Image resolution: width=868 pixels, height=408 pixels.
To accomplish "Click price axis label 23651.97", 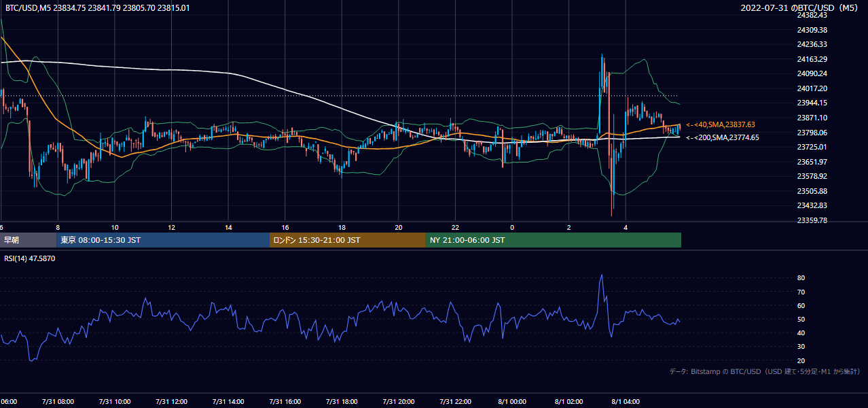I will pyautogui.click(x=812, y=162).
